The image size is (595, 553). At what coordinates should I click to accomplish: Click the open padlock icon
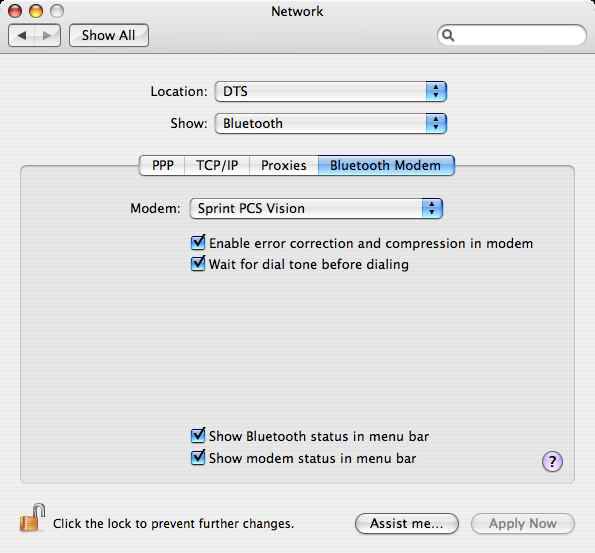(32, 518)
